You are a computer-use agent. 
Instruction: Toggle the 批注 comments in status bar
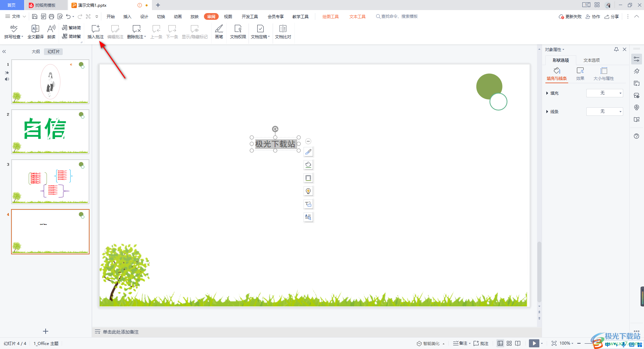481,343
